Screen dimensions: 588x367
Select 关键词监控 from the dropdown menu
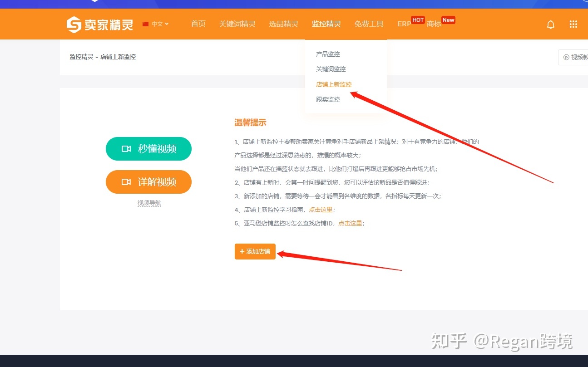pos(331,69)
